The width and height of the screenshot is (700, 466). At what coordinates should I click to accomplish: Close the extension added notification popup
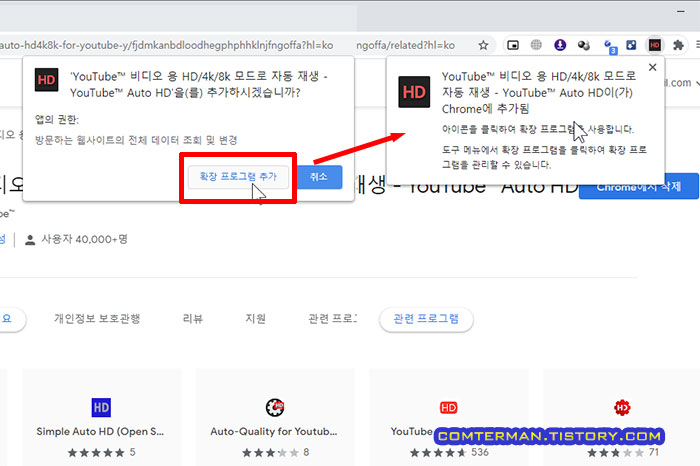[652, 67]
